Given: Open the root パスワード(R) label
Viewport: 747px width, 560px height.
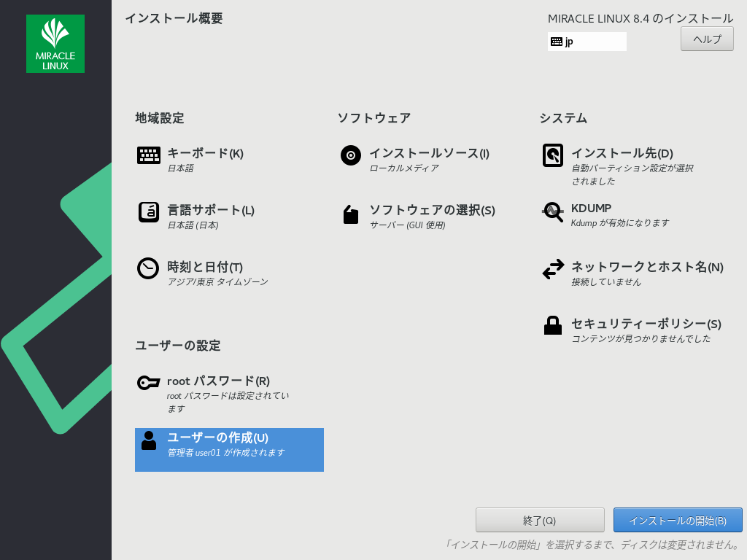Looking at the screenshot, I should tap(218, 381).
